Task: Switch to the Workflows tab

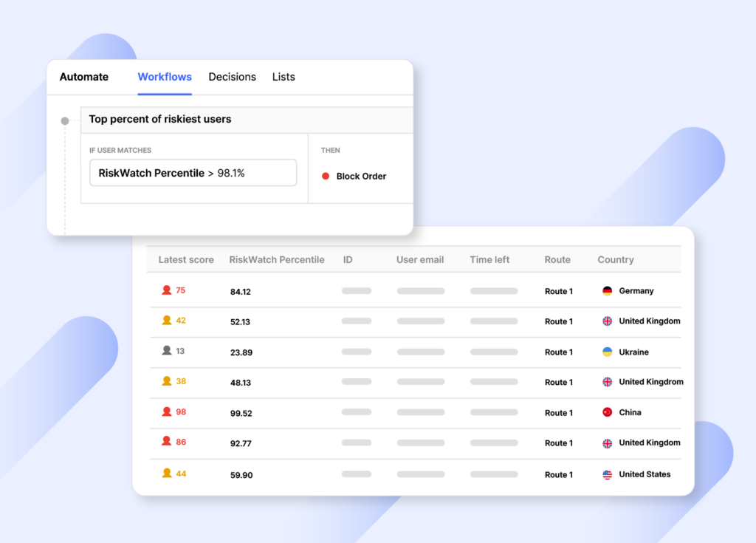Action: 165,77
